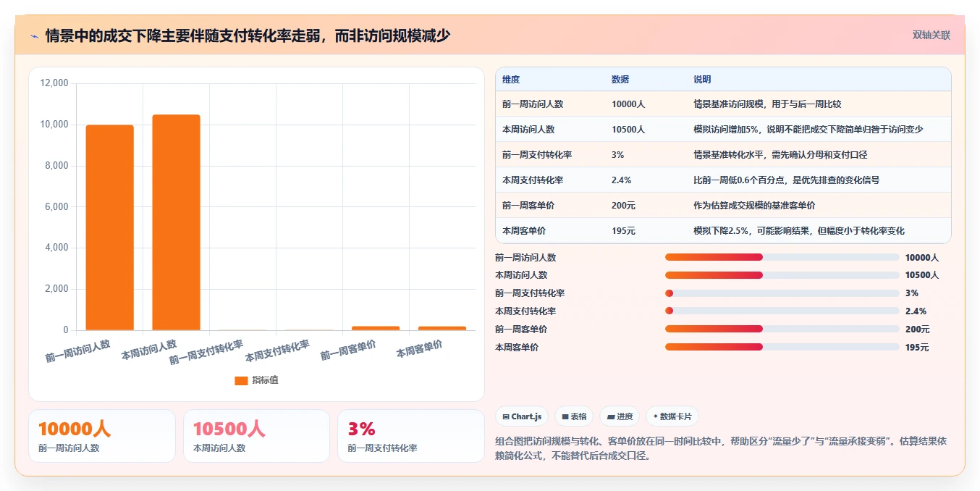Screen dimensions: 980x491
Task: Click the description 模拟访问增加5%
Action: [x=808, y=130]
